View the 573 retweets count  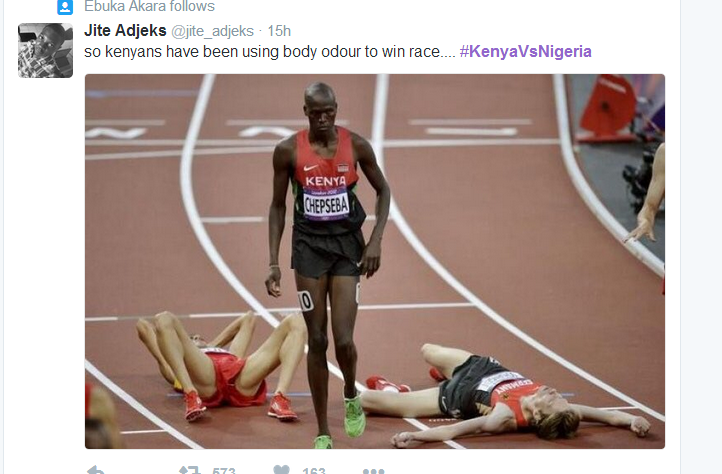pyautogui.click(x=224, y=470)
